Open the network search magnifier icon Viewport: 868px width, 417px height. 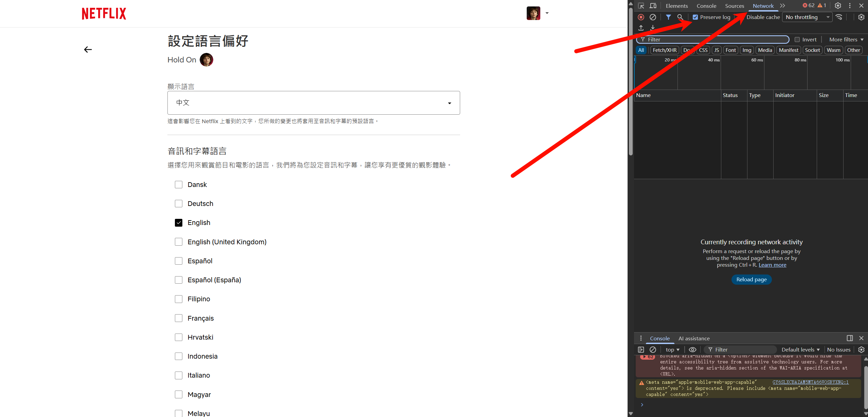680,17
